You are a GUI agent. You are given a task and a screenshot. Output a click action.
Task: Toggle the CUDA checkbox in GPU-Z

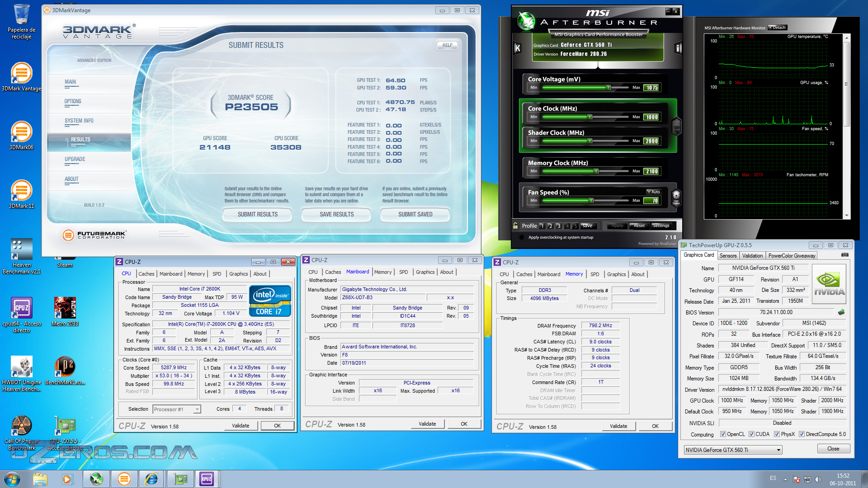(751, 434)
